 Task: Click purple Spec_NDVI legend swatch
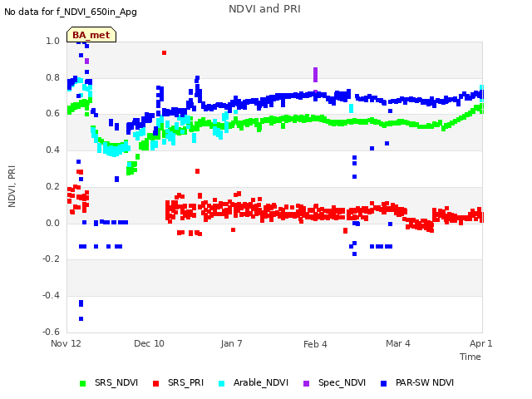point(306,383)
